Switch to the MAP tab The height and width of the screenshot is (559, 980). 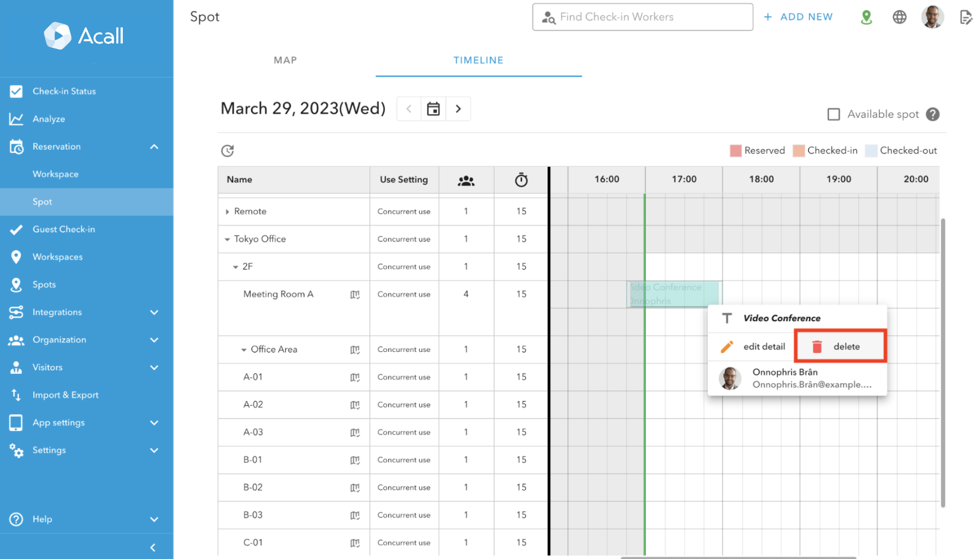pos(285,60)
